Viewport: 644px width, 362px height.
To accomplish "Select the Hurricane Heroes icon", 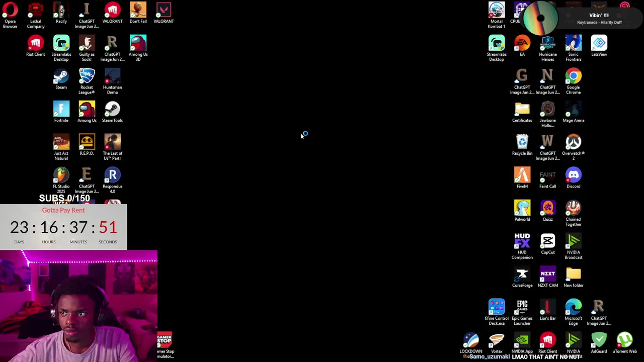I will [548, 48].
